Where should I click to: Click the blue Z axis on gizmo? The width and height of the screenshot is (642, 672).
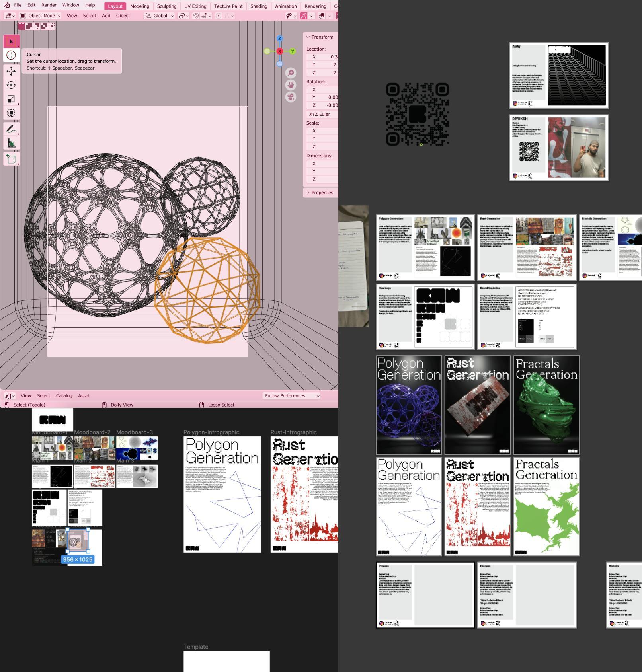point(279,38)
